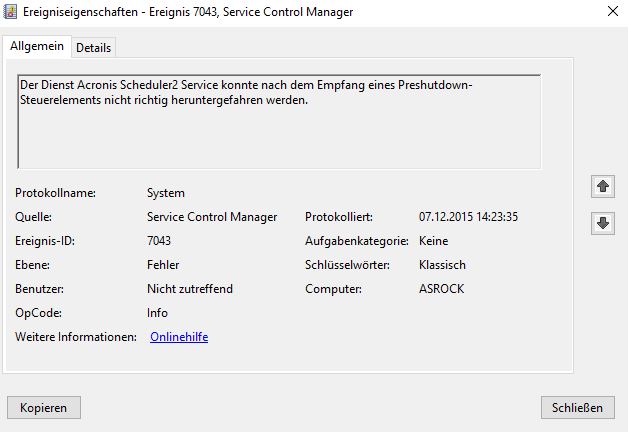The width and height of the screenshot is (628, 432).
Task: Click the Schließen button
Action: 577,408
